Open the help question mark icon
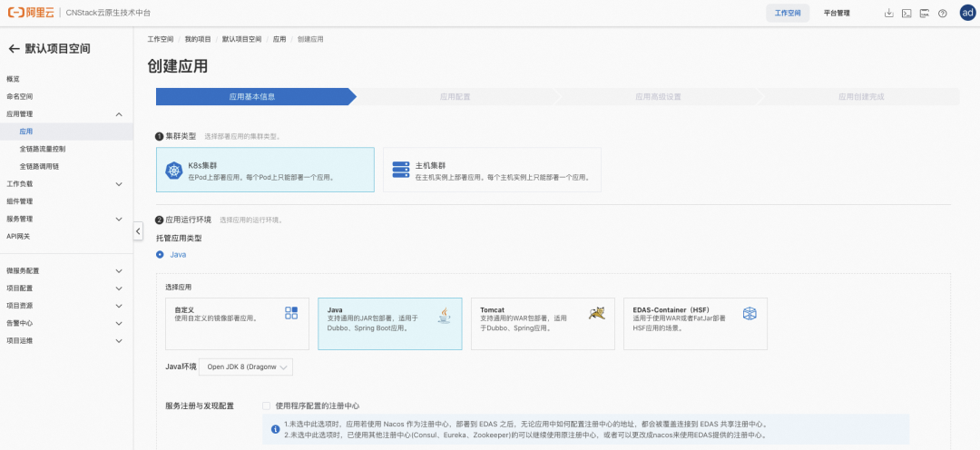 click(x=943, y=13)
